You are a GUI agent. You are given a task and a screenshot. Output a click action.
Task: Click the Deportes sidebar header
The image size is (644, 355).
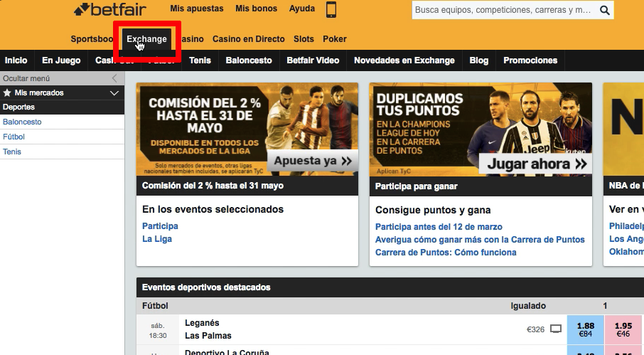[62, 107]
